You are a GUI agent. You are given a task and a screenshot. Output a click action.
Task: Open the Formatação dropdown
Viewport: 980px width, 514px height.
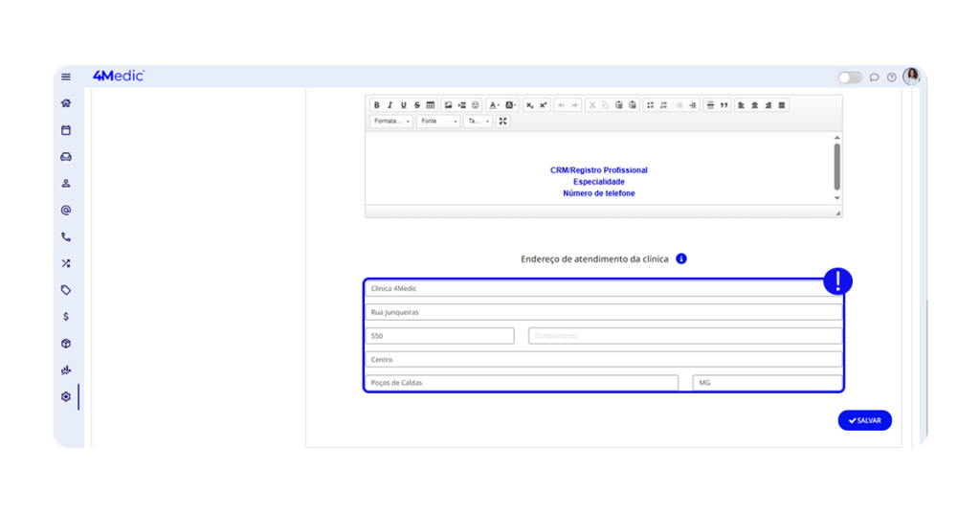[391, 122]
